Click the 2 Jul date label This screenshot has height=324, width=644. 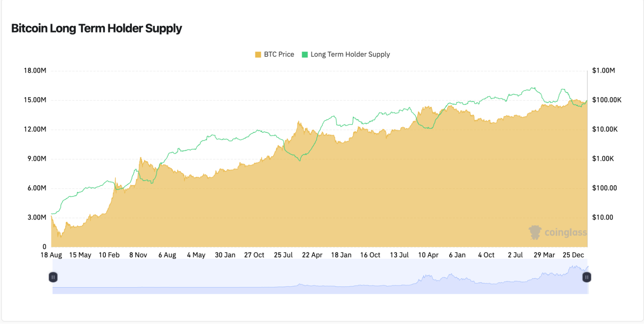click(515, 255)
